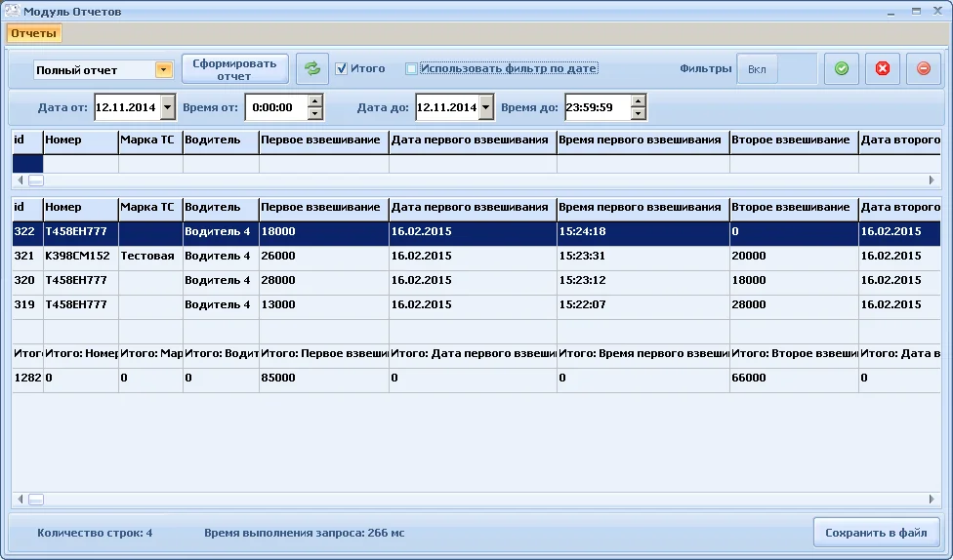The image size is (953, 560).
Task: Decrease the 'Время до' time spinner
Action: coord(638,113)
